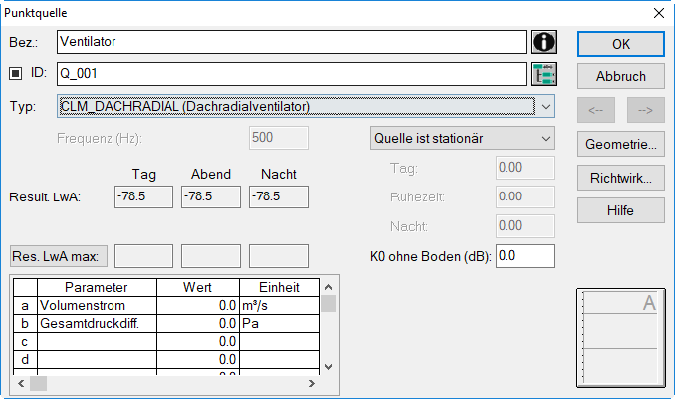Click the Res. LwA max Nacht field
Screen dimensions: 675x399
coord(279,256)
